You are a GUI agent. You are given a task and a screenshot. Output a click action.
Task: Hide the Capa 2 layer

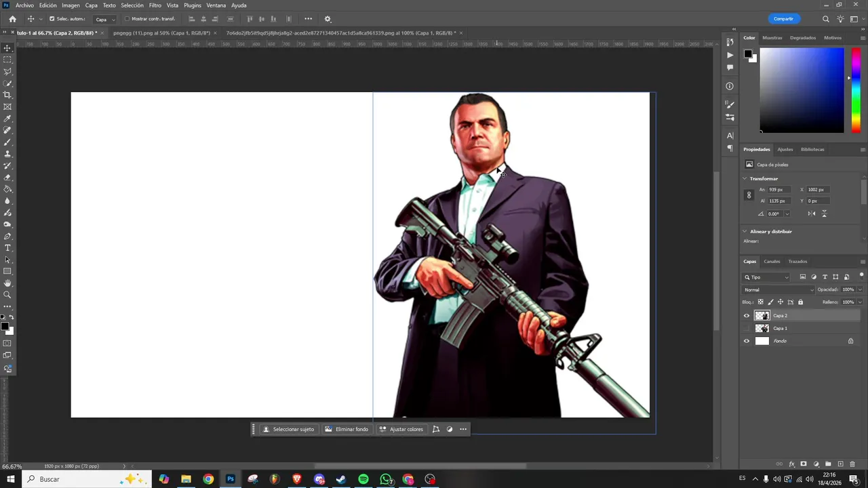tap(747, 316)
